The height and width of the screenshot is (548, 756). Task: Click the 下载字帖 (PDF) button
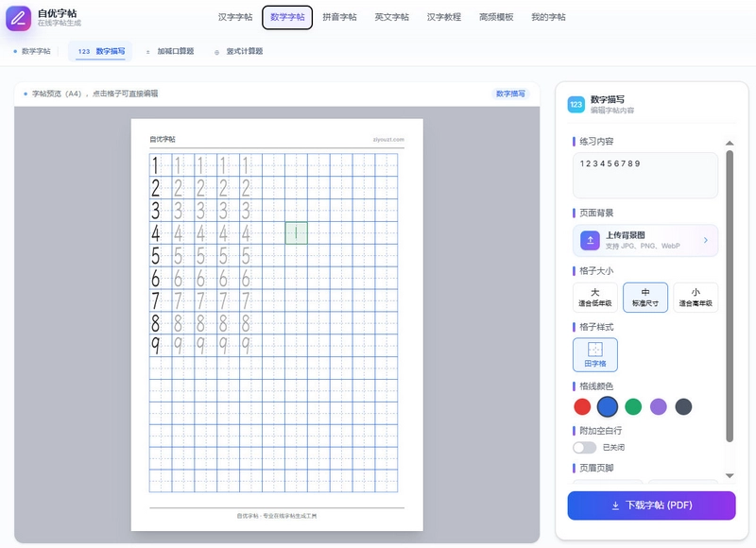[x=651, y=505]
